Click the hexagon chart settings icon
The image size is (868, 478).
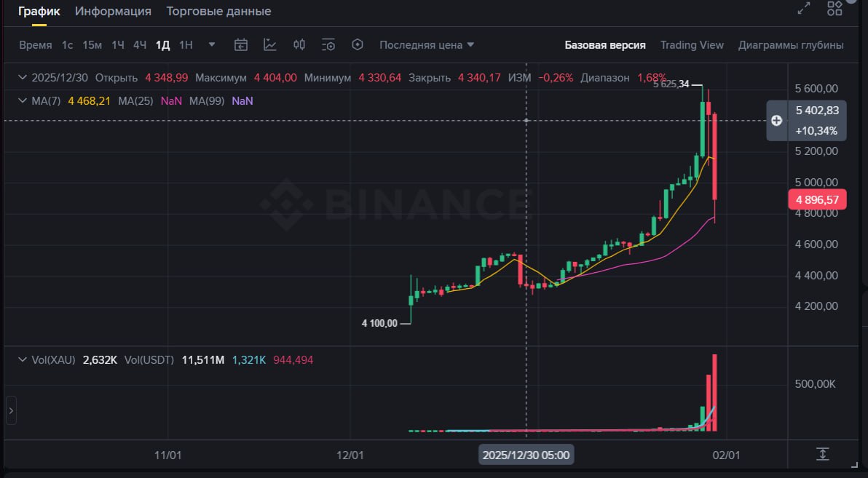tap(358, 45)
